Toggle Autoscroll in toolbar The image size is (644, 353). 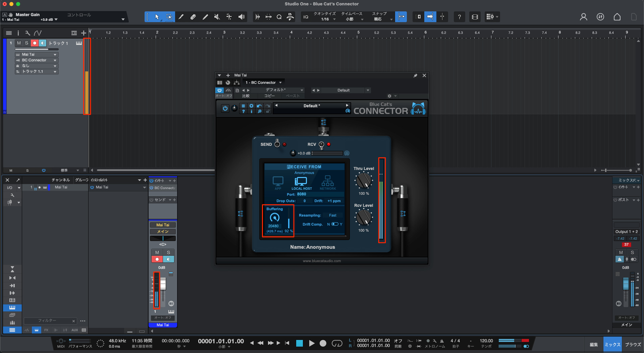tap(430, 17)
